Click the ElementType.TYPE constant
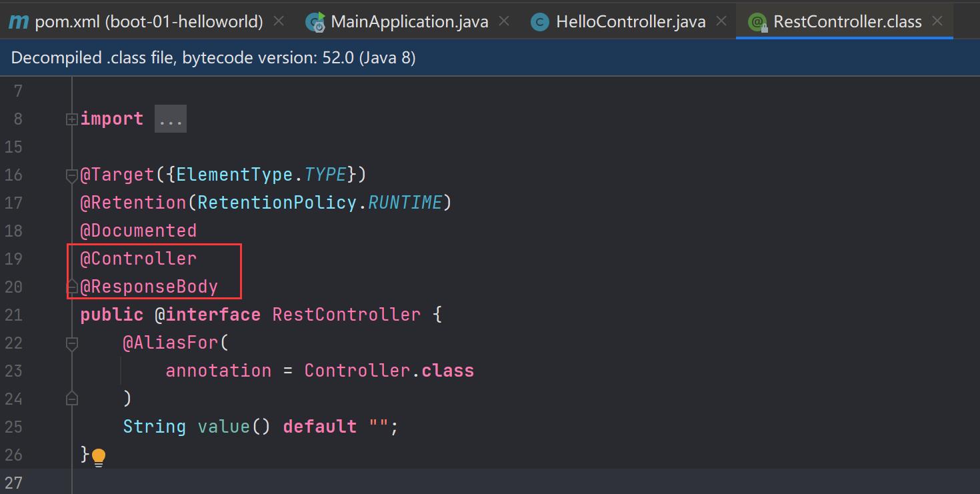Screen dimensions: 980x494 pyautogui.click(x=261, y=175)
